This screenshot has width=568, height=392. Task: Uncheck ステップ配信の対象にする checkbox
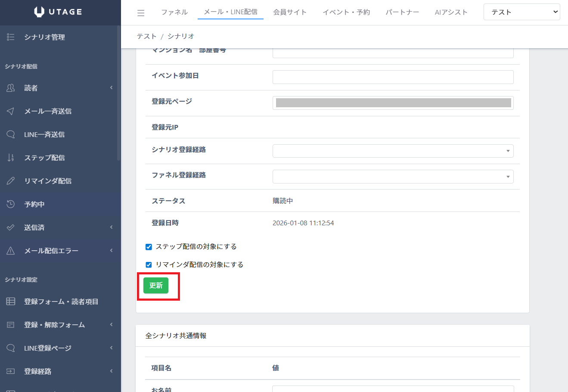149,247
